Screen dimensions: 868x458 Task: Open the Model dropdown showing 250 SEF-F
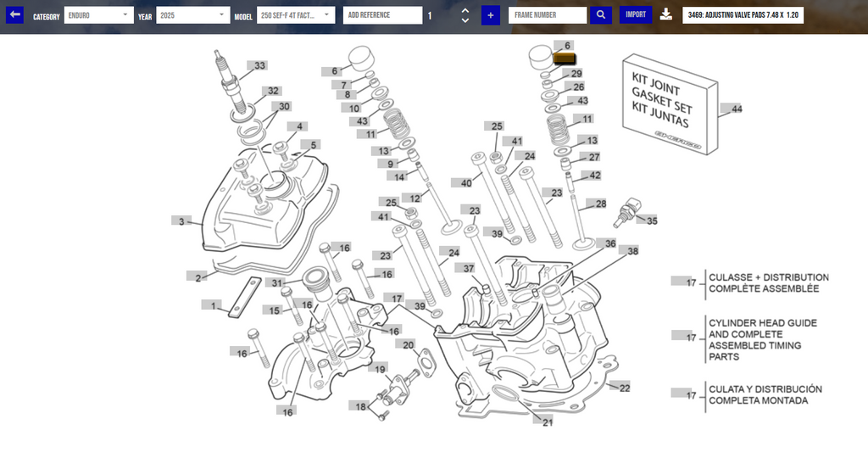point(296,15)
